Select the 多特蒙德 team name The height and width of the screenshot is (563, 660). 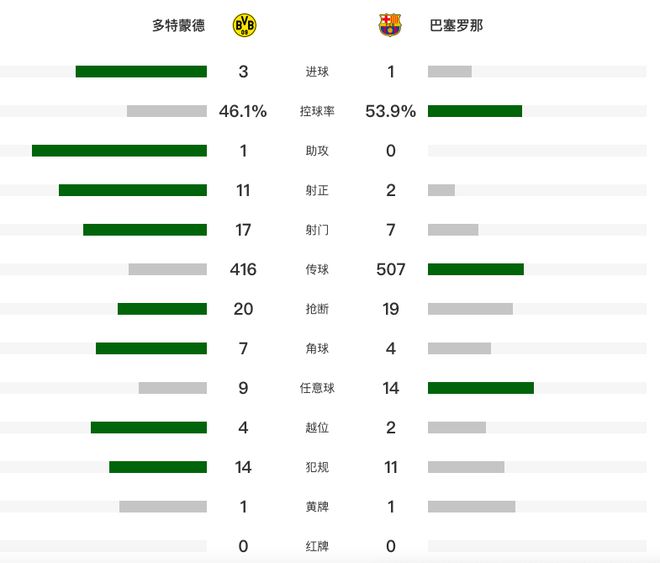click(179, 25)
